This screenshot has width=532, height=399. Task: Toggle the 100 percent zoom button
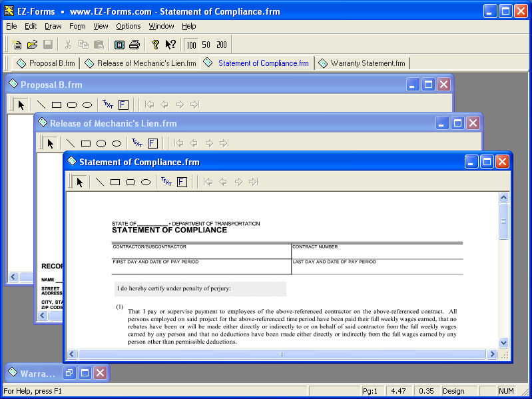pos(192,45)
